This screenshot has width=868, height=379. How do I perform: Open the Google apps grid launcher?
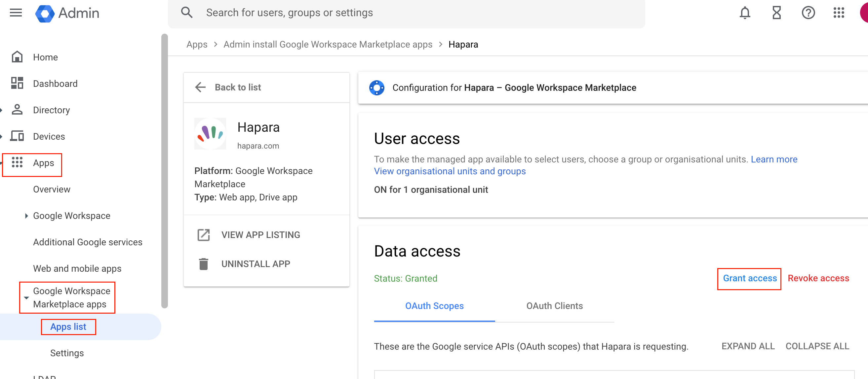tap(839, 13)
